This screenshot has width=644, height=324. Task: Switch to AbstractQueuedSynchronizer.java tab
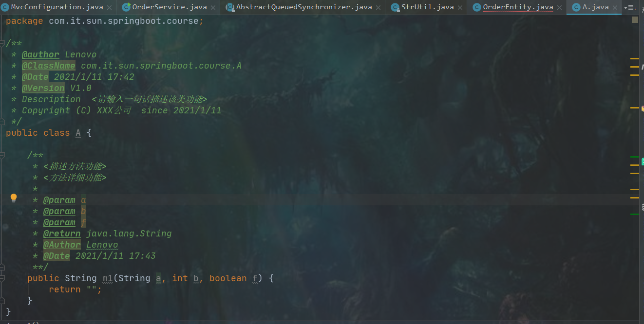pos(303,7)
